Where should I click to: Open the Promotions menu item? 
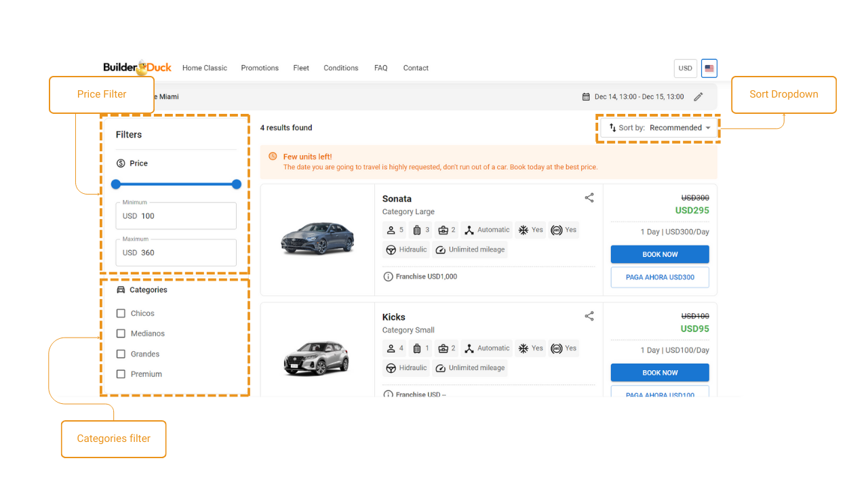click(260, 68)
